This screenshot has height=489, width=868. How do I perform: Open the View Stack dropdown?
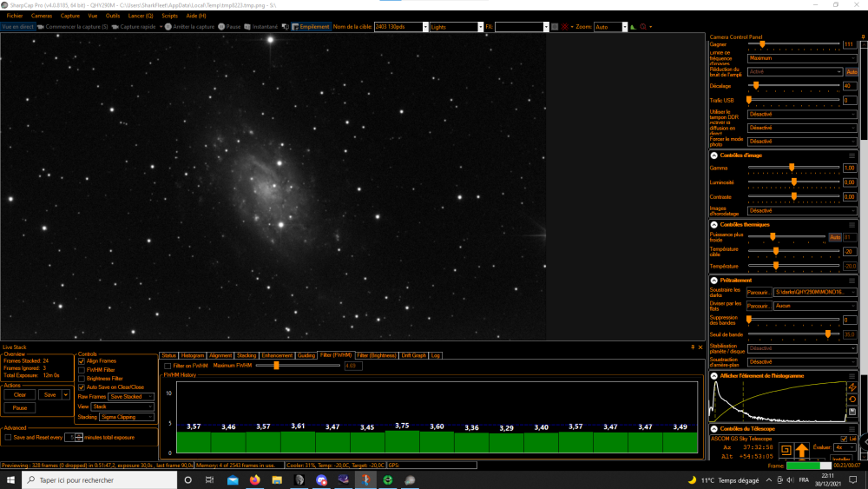(x=122, y=406)
